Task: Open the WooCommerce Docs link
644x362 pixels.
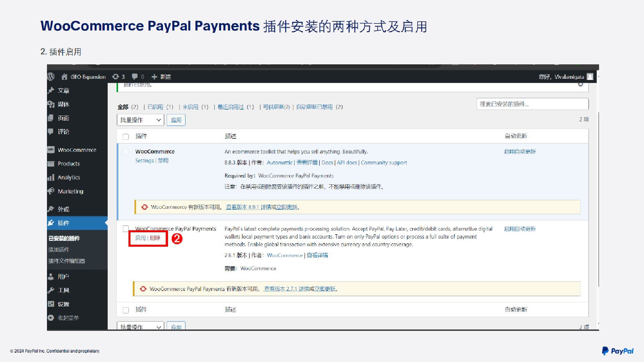Action: (x=327, y=163)
